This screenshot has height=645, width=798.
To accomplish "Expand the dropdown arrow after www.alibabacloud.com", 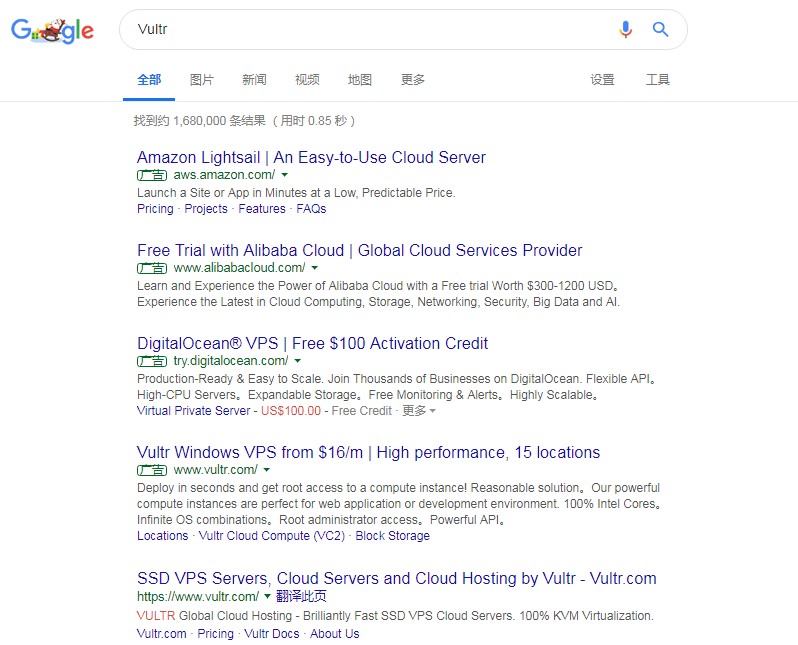I will pyautogui.click(x=315, y=268).
